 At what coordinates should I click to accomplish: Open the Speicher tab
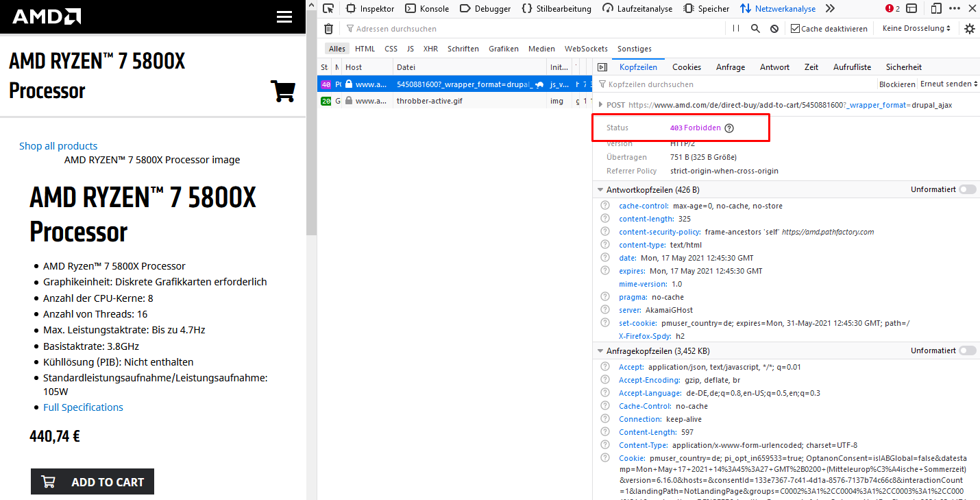coord(707,9)
